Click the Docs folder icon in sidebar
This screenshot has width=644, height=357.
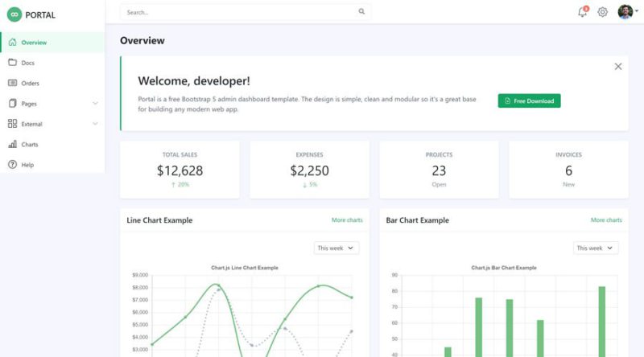[x=12, y=63]
